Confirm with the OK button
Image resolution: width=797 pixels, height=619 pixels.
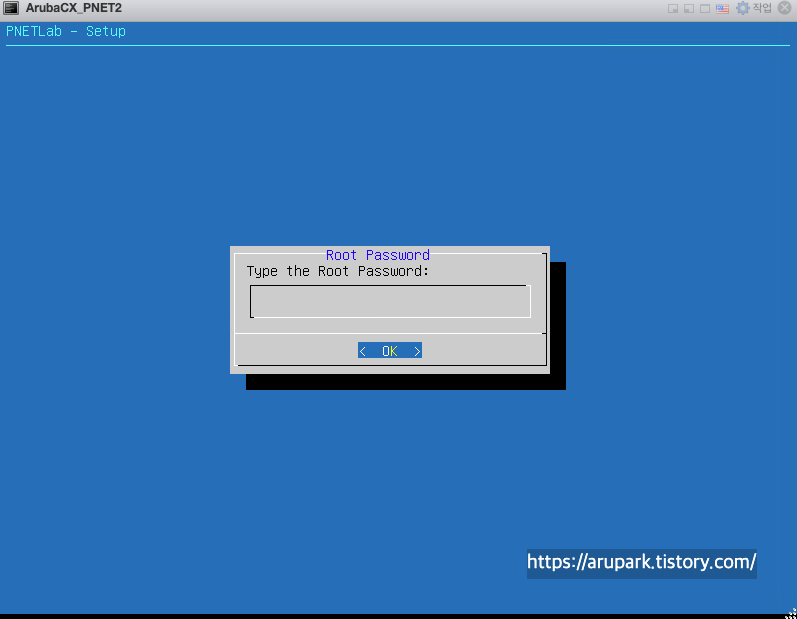click(390, 351)
